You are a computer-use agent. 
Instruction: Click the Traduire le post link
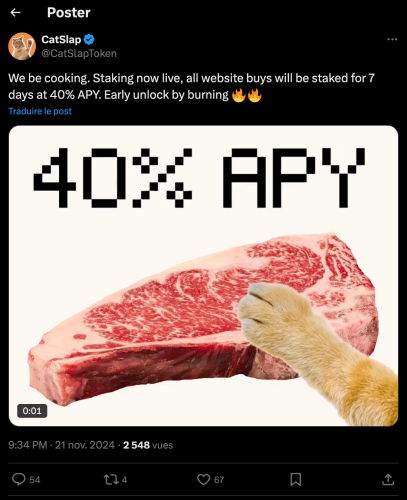point(40,111)
